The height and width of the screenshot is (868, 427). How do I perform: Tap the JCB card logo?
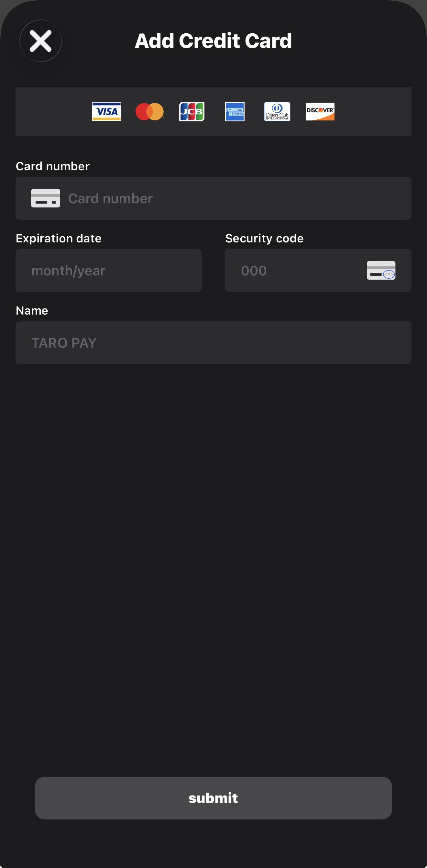(192, 112)
